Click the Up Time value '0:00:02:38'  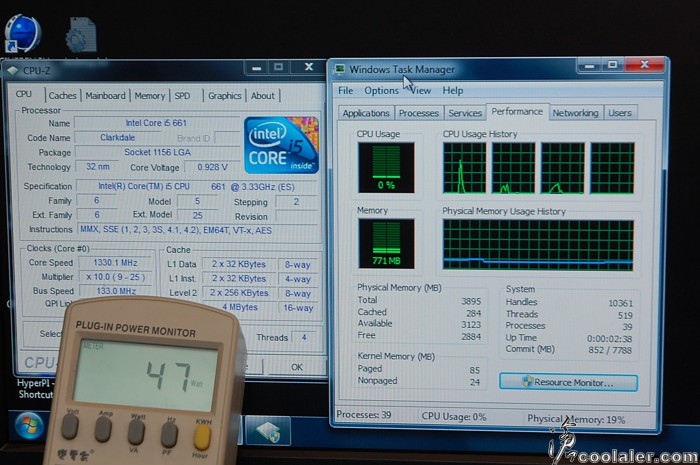click(609, 339)
